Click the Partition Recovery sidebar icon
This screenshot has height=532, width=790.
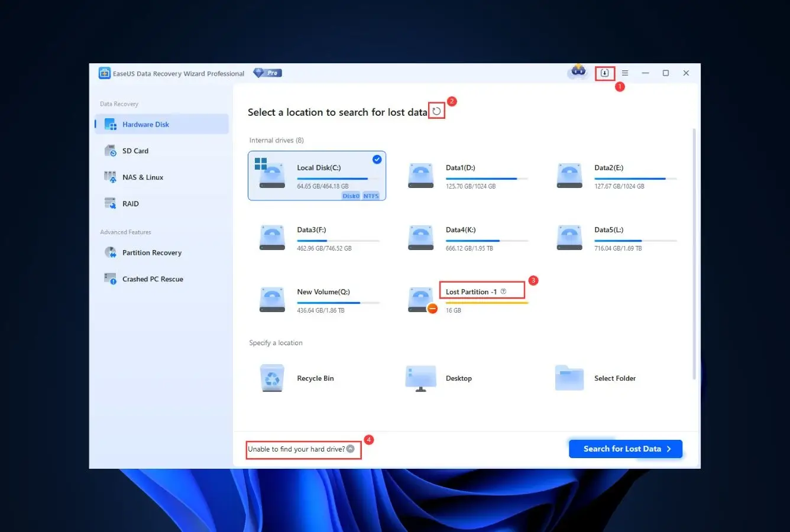click(111, 252)
